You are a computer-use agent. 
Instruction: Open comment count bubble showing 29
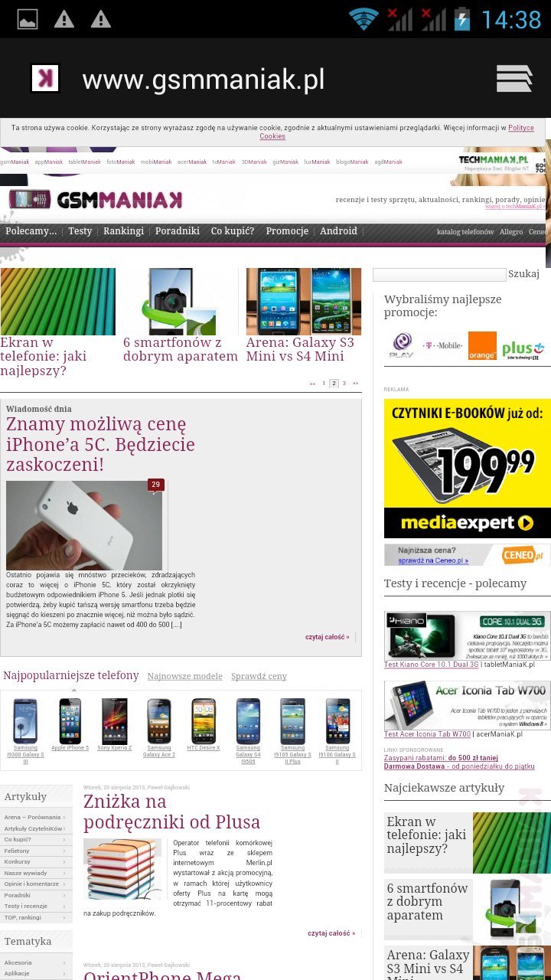coord(156,485)
